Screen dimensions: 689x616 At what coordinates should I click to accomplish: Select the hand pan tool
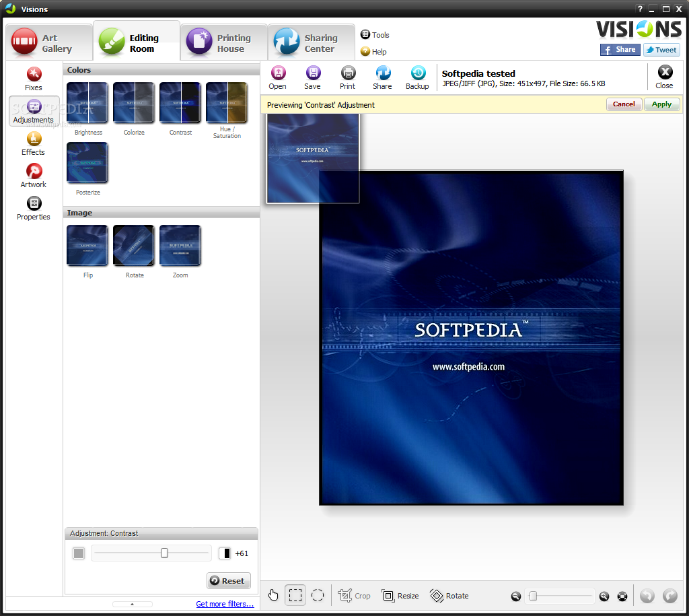point(273,595)
